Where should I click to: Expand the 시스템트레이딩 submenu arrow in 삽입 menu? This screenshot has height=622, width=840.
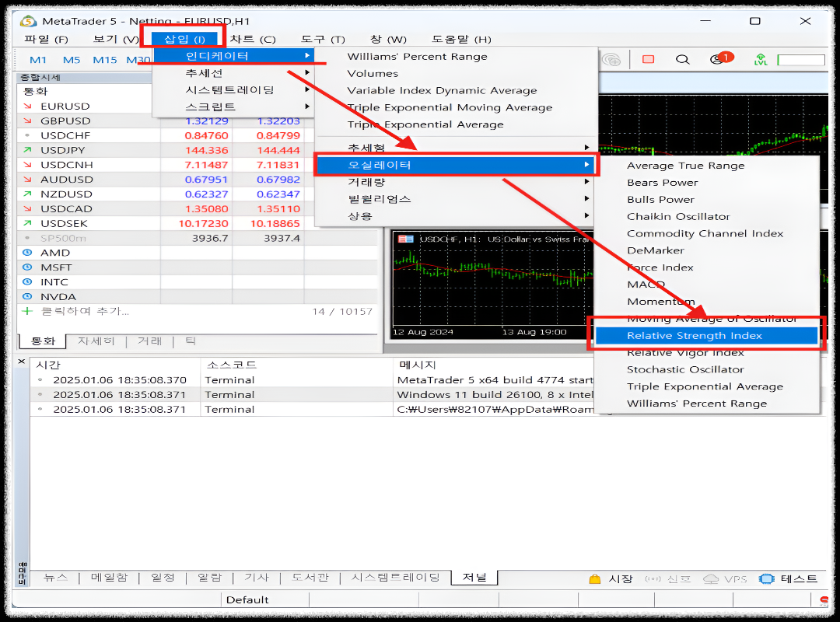point(307,89)
